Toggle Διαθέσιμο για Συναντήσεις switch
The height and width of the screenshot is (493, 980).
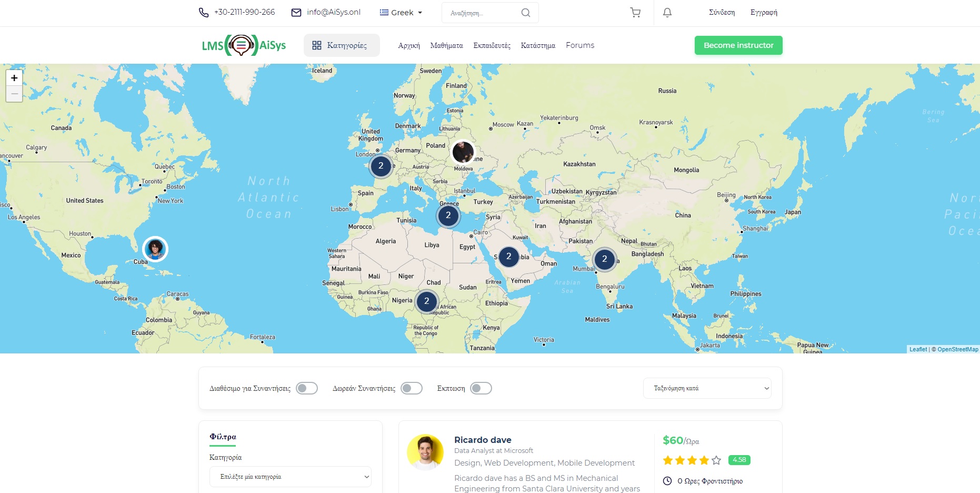coord(306,388)
